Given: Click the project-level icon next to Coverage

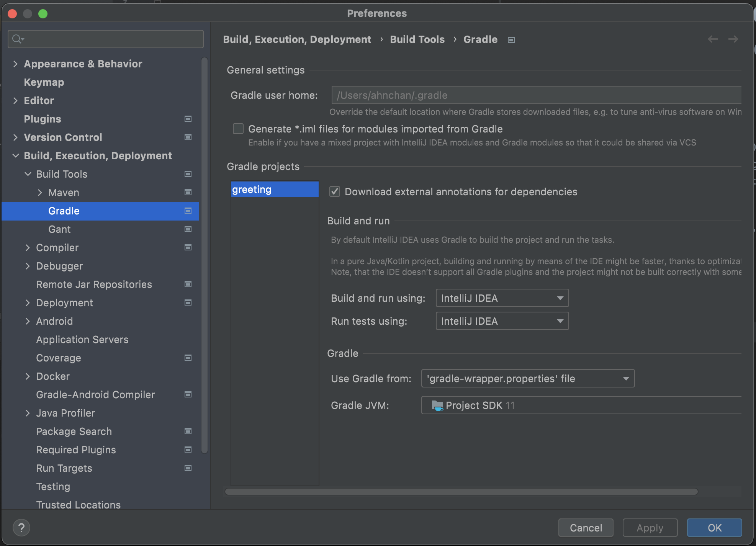Looking at the screenshot, I should click(188, 358).
